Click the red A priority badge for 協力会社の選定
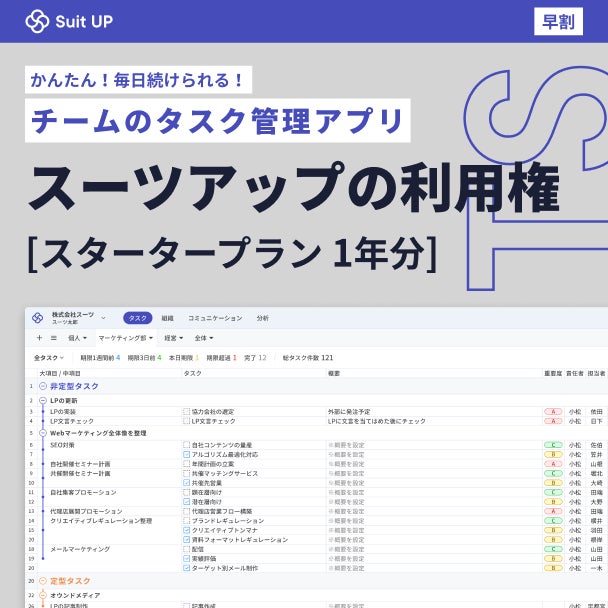This screenshot has width=608, height=608. click(x=553, y=411)
